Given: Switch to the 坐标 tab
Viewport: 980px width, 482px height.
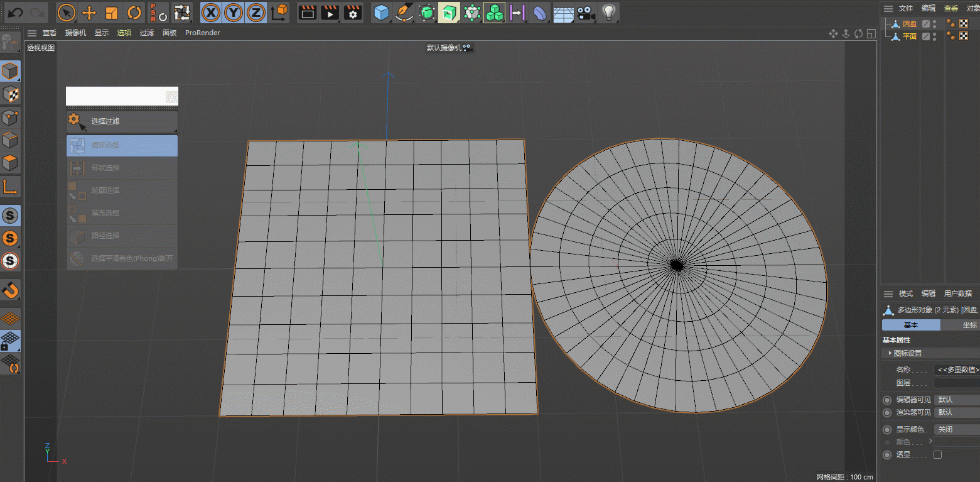Looking at the screenshot, I should [969, 325].
